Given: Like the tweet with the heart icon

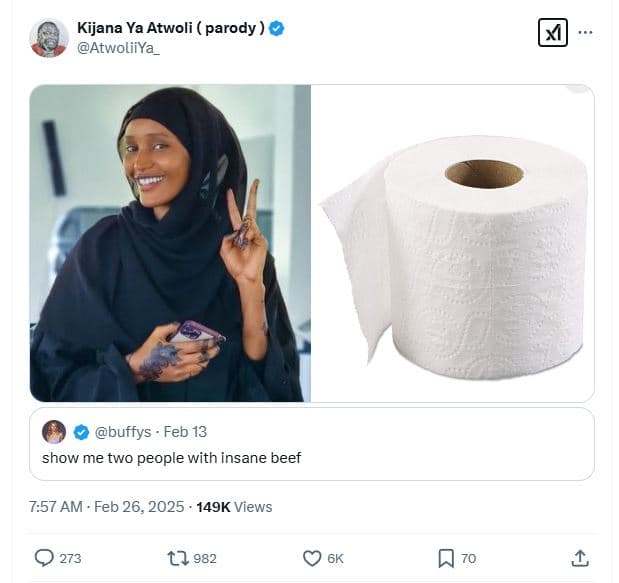Looking at the screenshot, I should click(312, 558).
